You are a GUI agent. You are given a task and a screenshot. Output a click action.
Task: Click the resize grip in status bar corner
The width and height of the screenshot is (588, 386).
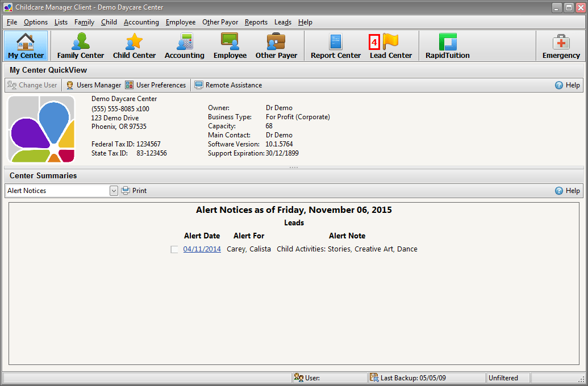pyautogui.click(x=581, y=379)
